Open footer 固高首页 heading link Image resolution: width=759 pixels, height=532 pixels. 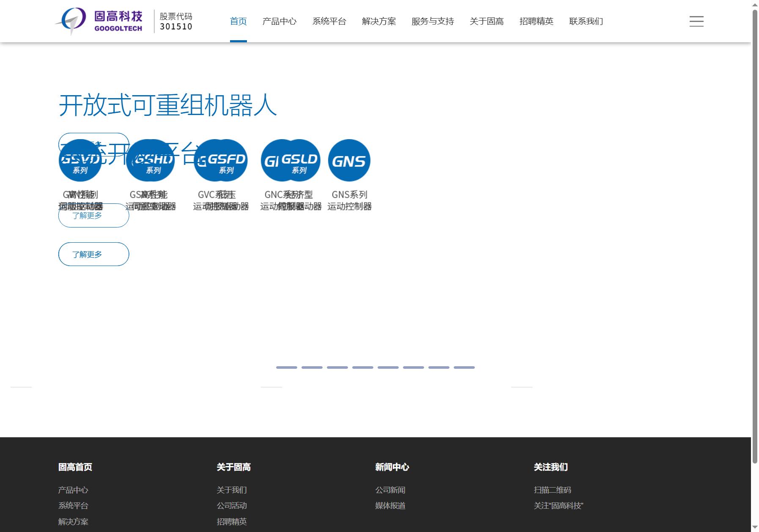[x=75, y=467]
